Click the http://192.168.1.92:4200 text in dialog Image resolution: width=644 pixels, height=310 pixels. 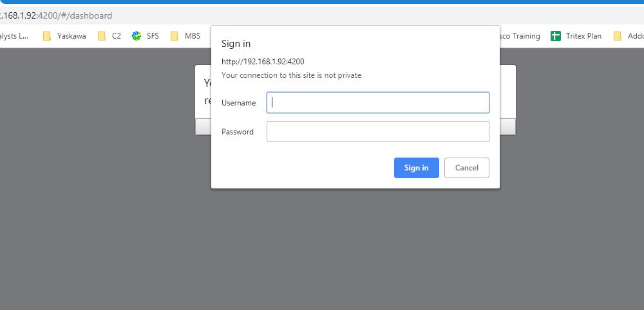(x=263, y=62)
